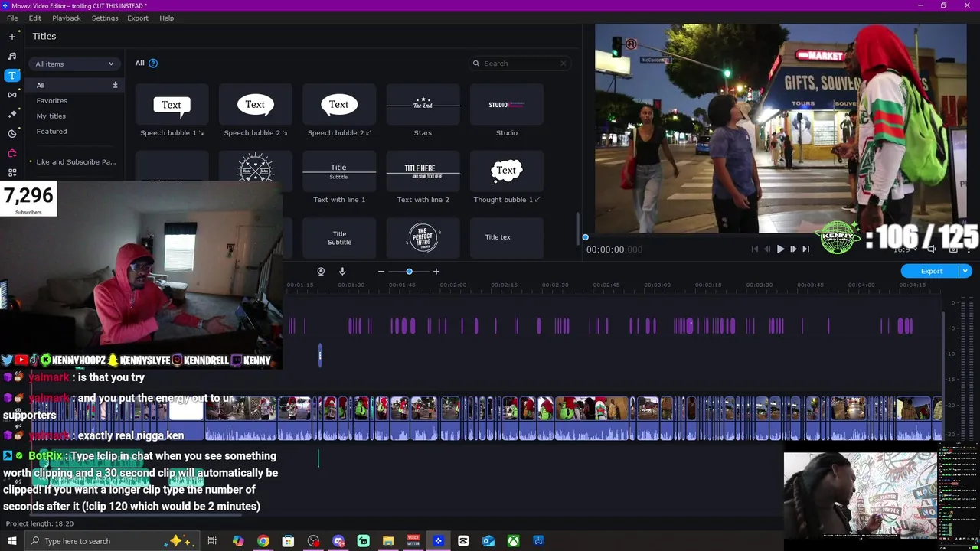Open Google Chrome from the taskbar
980x551 pixels.
click(x=263, y=541)
